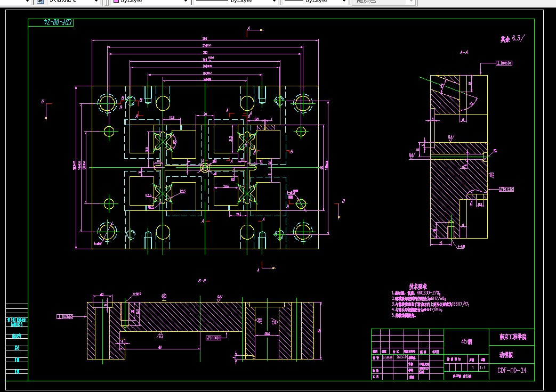Select the CDF-00-24 drawing number text

512,371
